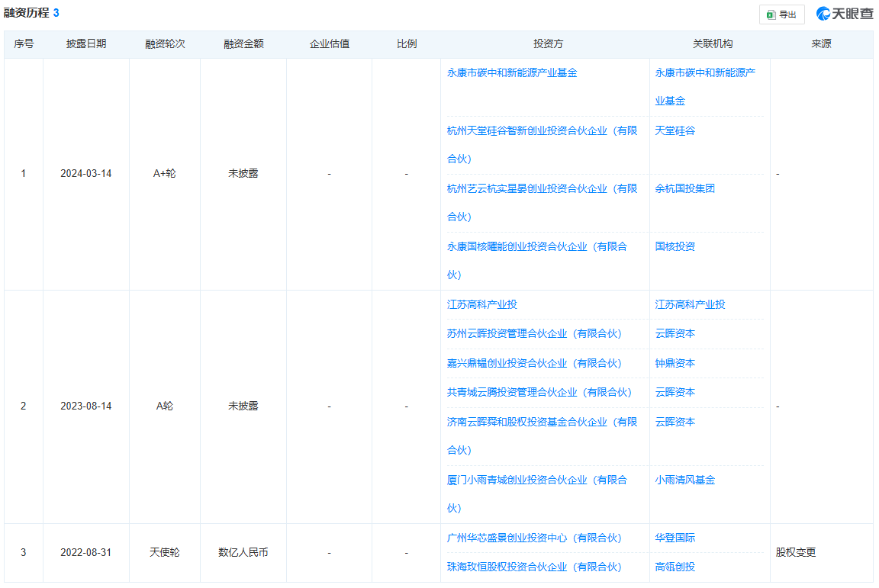Select the A+轮 round cell
The image size is (879, 588).
coord(165,174)
